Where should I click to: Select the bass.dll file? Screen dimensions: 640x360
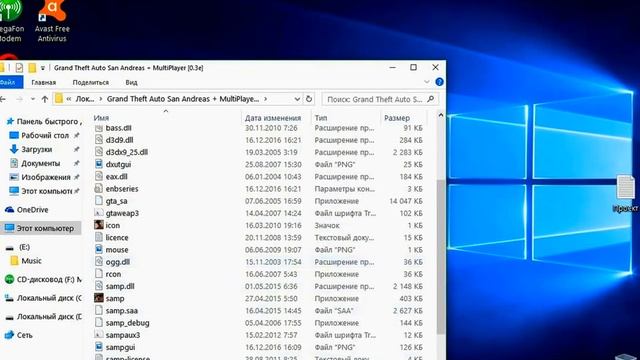(118, 128)
